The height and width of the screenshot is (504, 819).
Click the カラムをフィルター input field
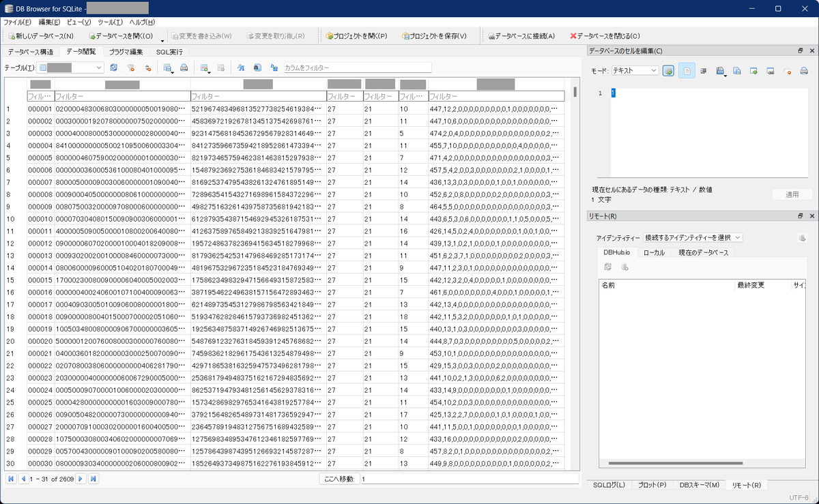tap(358, 68)
